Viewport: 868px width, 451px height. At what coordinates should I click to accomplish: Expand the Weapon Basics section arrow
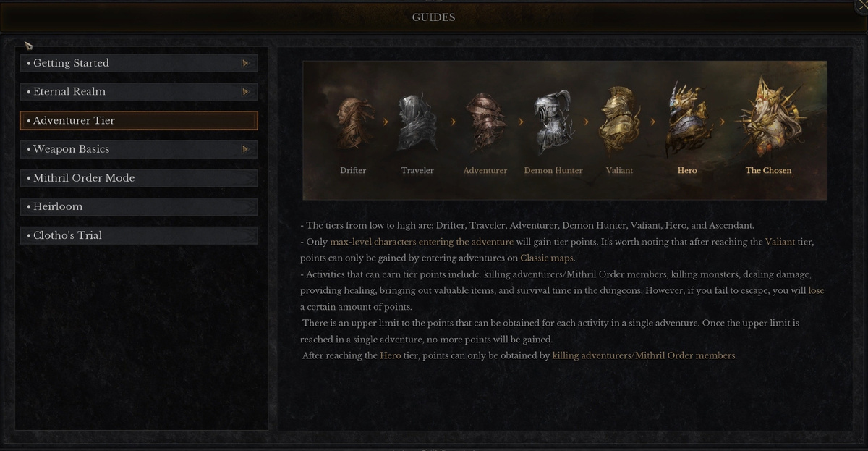(x=246, y=149)
